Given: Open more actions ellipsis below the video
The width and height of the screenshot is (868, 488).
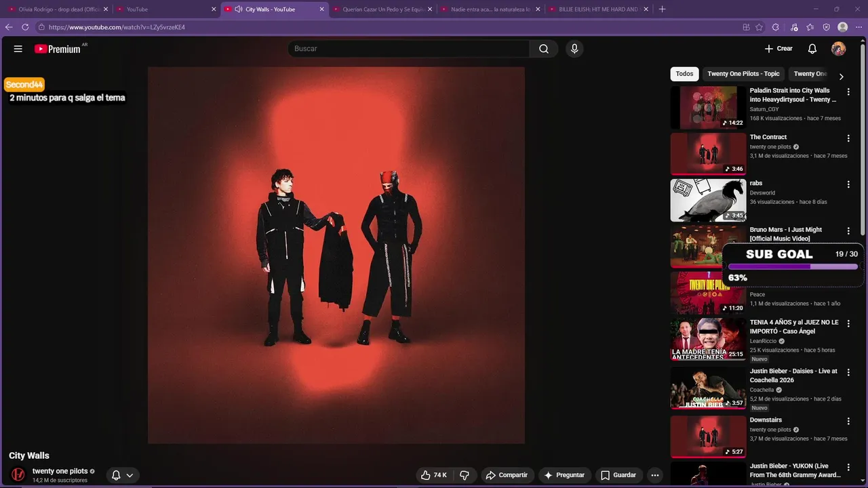Looking at the screenshot, I should click(x=655, y=475).
